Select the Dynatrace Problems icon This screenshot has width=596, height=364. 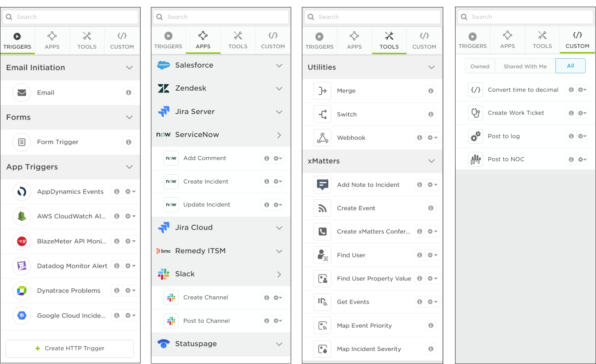(x=22, y=290)
